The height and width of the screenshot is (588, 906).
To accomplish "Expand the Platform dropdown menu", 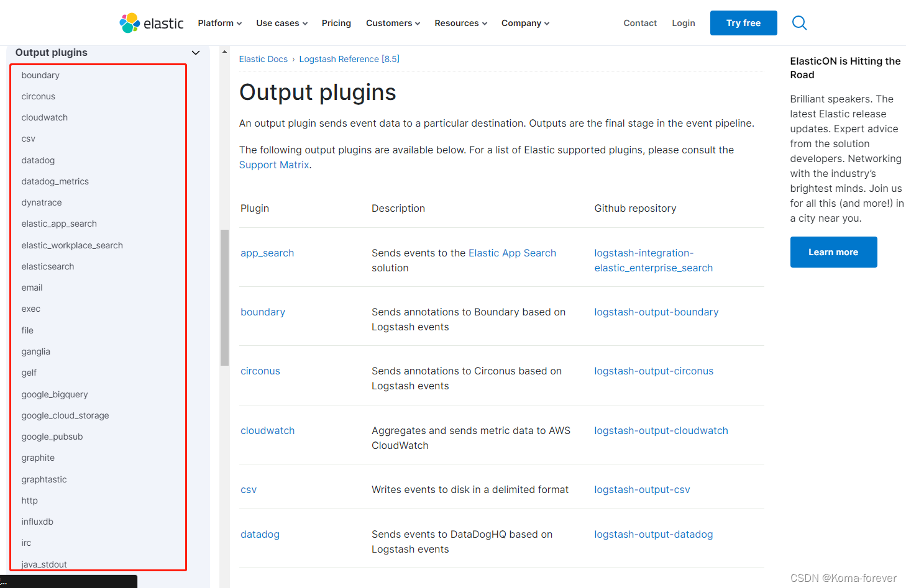I will (x=219, y=23).
